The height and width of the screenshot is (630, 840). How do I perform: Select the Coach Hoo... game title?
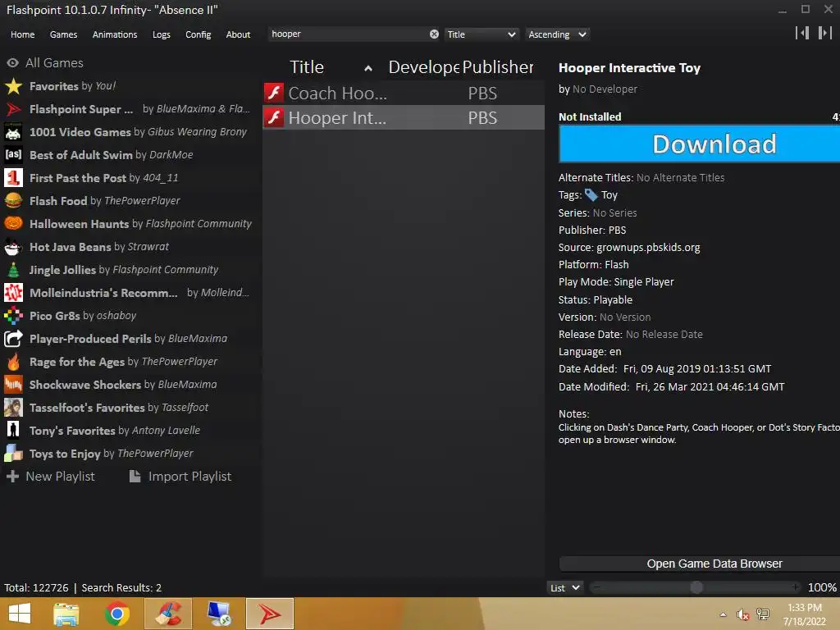[x=337, y=94]
